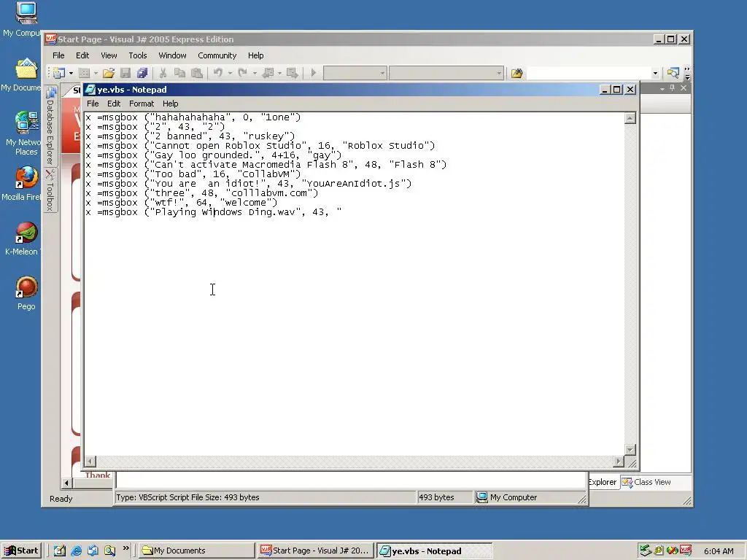Click the Navigate Backward icon in toolbar
The width and height of the screenshot is (747, 560).
coord(268,73)
